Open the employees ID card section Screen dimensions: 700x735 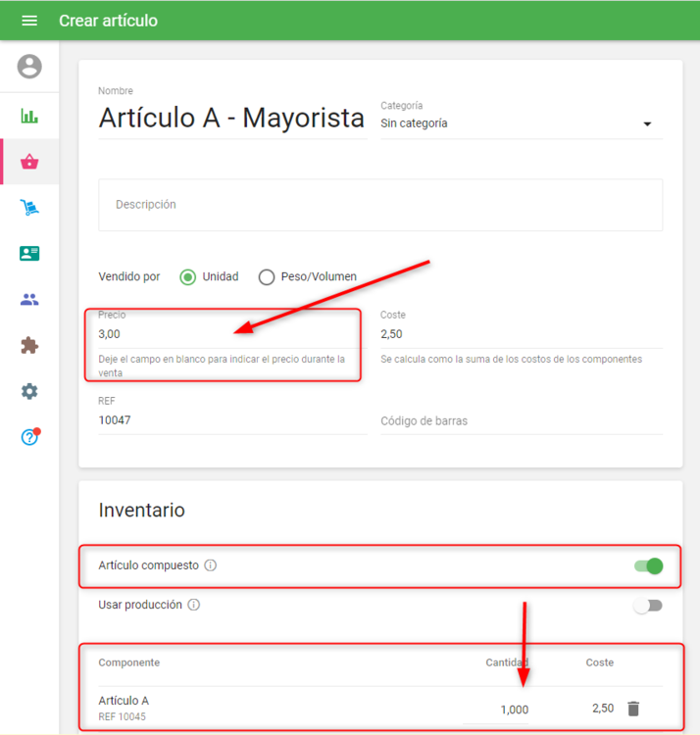[x=29, y=254]
